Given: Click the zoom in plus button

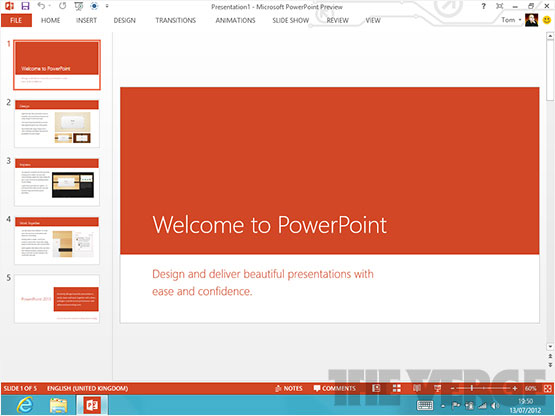Looking at the screenshot, I should [515, 389].
